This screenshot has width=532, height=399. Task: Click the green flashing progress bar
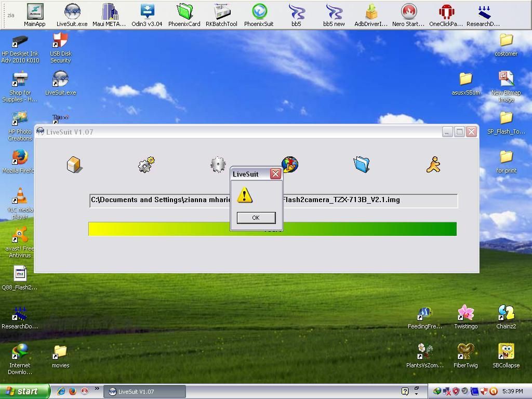(x=364, y=229)
